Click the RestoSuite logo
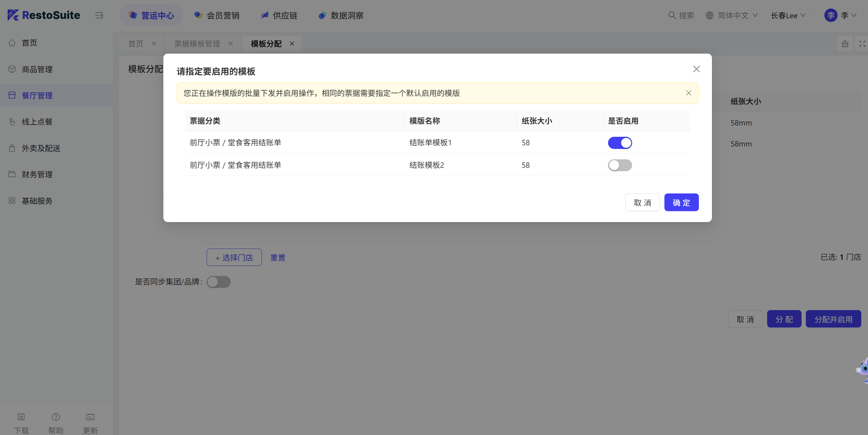The image size is (868, 435). click(x=44, y=15)
